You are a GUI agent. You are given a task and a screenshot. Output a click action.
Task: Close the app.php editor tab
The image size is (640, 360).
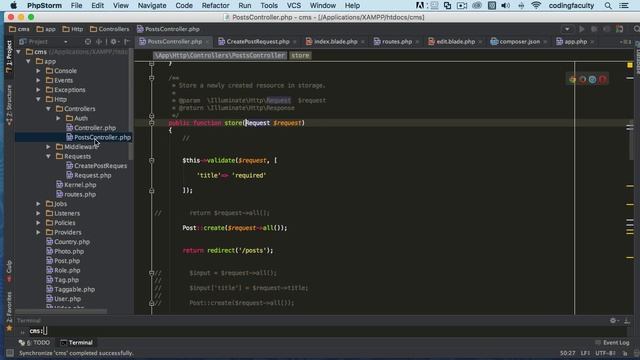tap(592, 42)
